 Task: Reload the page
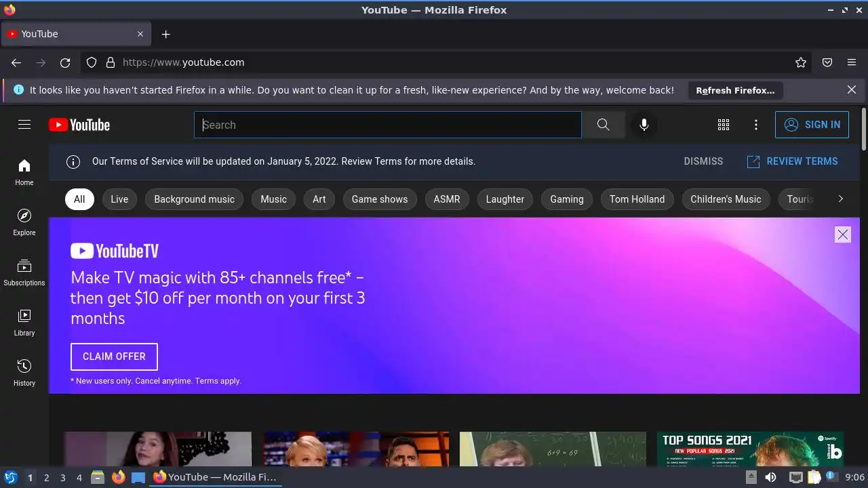pyautogui.click(x=65, y=62)
